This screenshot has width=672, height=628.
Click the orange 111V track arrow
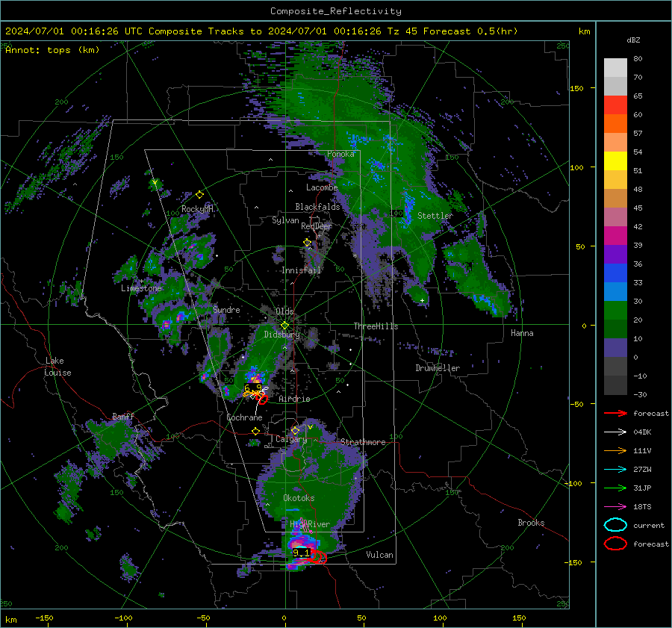point(615,450)
